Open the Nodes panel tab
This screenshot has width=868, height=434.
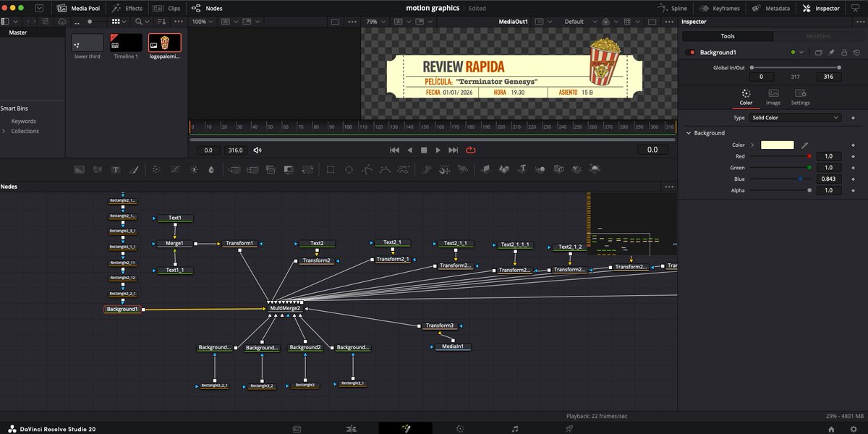click(208, 8)
